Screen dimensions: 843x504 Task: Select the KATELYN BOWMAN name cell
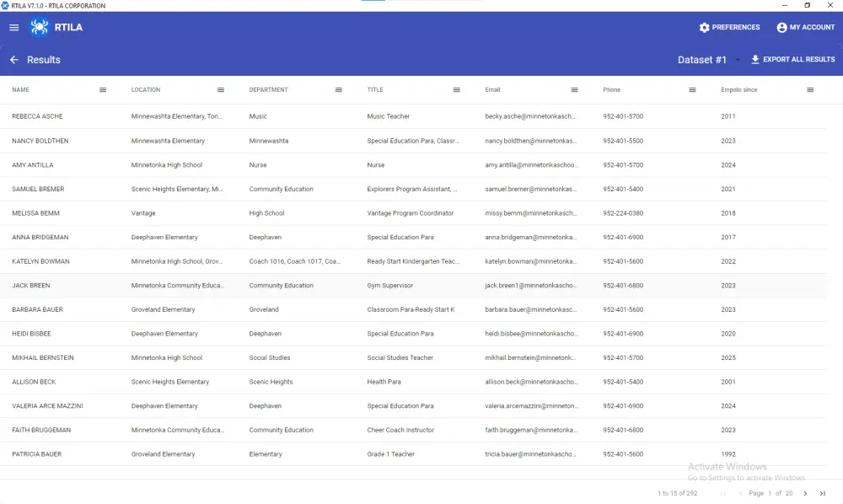pyautogui.click(x=40, y=261)
